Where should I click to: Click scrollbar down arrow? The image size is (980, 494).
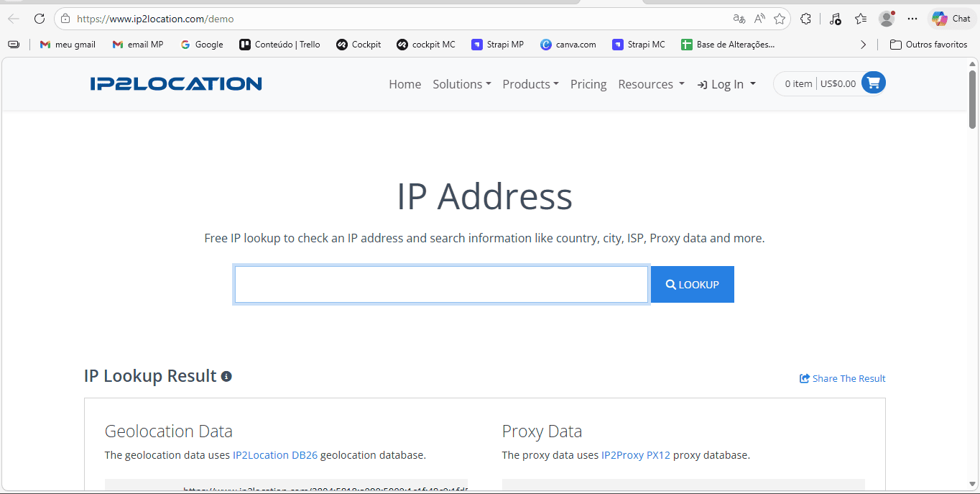(972, 484)
